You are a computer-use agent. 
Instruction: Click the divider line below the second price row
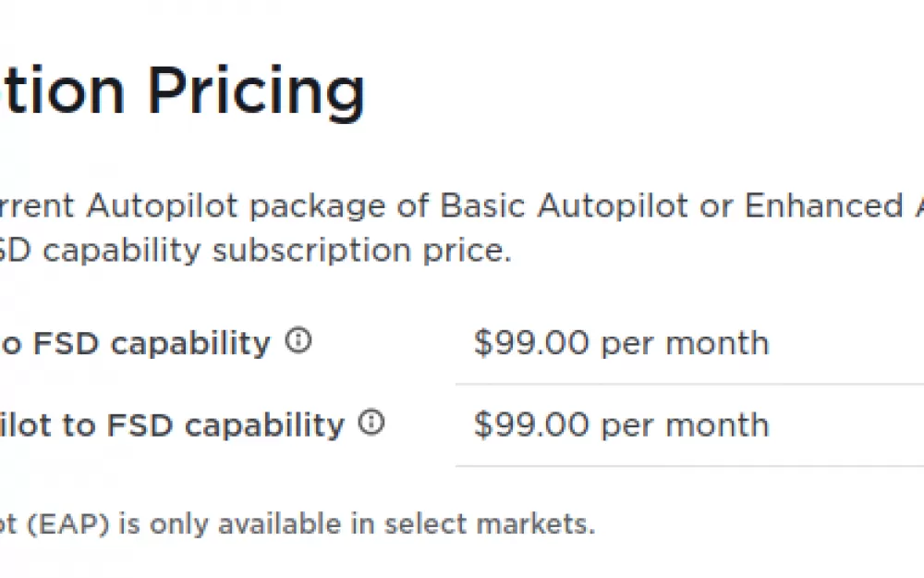click(x=689, y=466)
